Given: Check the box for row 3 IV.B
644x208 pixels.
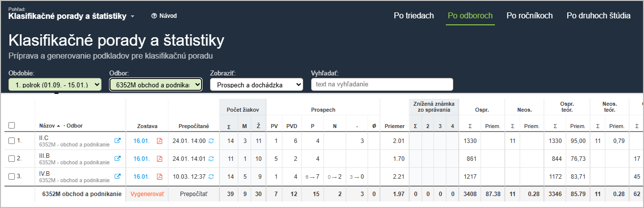Looking at the screenshot, I should coord(12,176).
